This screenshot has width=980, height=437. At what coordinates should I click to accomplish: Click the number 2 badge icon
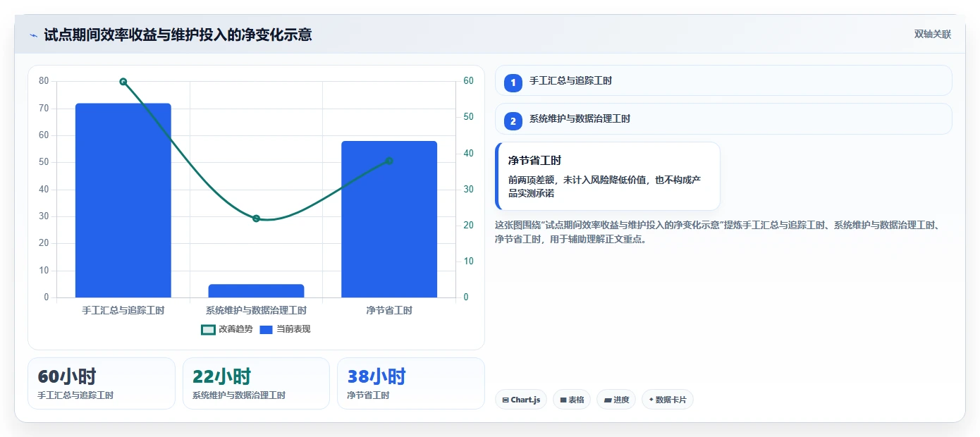(513, 121)
